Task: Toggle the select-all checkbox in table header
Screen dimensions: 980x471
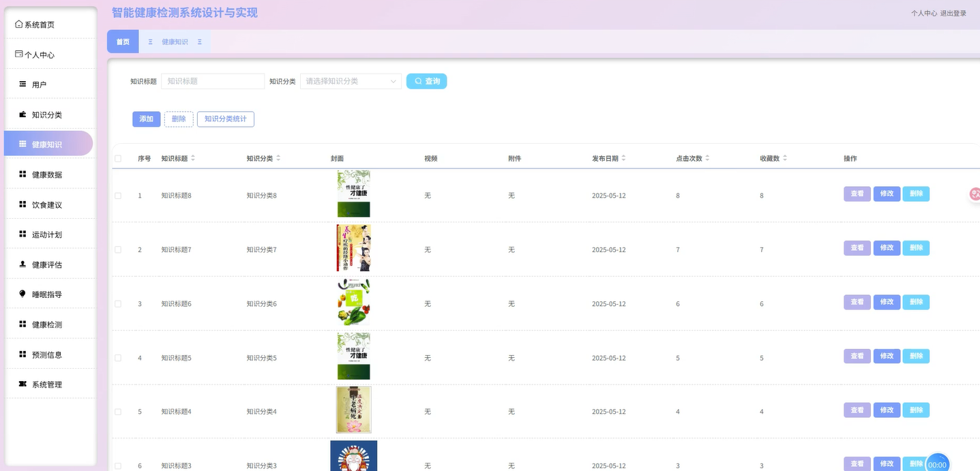Action: (x=117, y=157)
